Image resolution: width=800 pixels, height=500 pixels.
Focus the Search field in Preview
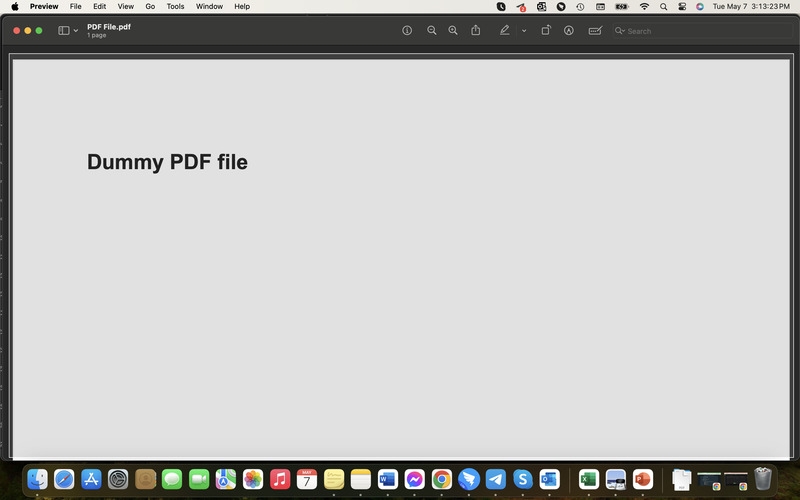pyautogui.click(x=703, y=31)
